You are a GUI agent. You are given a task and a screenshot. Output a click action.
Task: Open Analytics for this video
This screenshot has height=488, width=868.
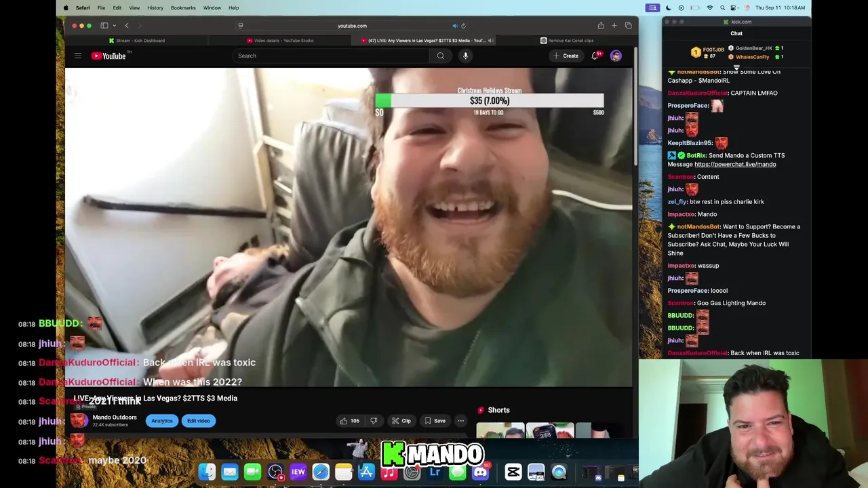(161, 421)
